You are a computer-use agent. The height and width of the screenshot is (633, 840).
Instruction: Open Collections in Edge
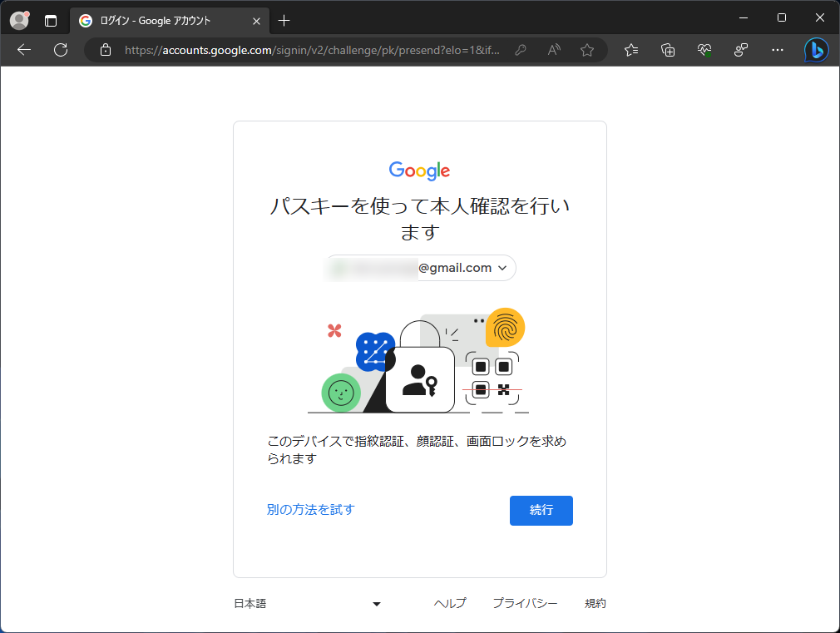tap(667, 50)
